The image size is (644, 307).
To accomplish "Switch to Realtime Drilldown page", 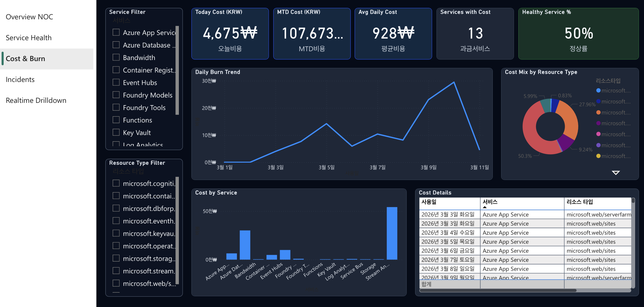I will coord(36,101).
